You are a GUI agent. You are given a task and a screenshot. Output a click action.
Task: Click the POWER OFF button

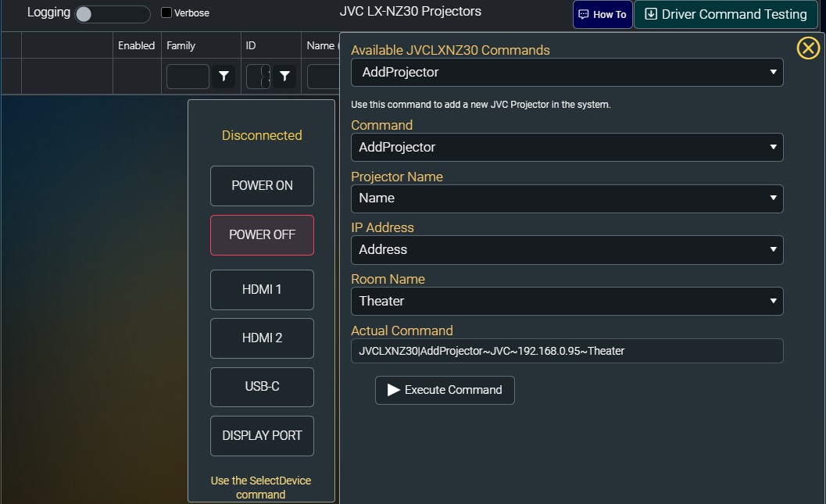pyautogui.click(x=262, y=235)
